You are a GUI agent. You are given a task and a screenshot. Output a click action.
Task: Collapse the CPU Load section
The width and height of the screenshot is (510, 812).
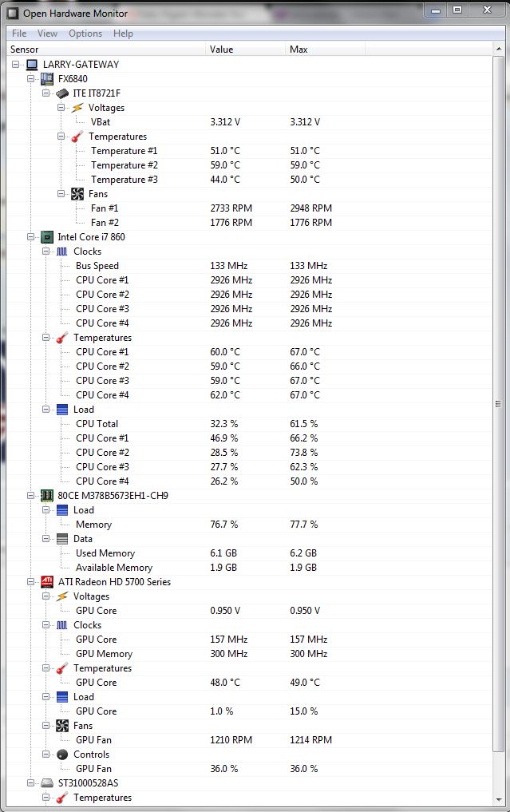coord(46,410)
